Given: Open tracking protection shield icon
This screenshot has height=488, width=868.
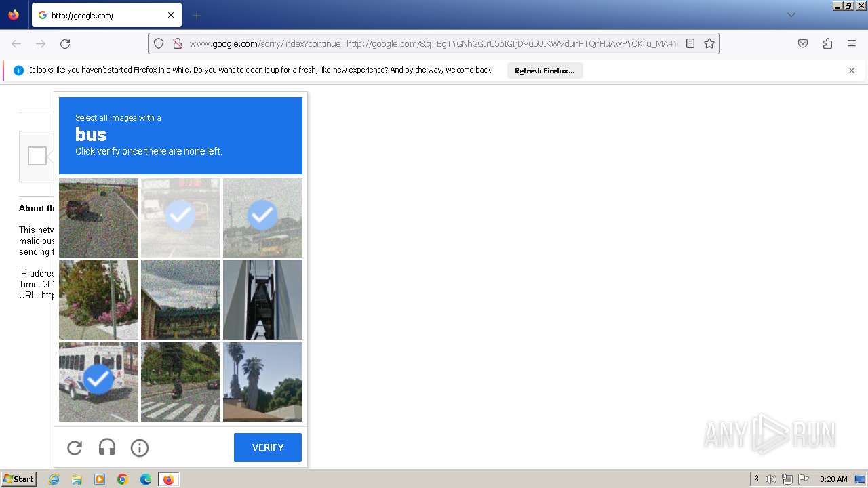Looking at the screenshot, I should pyautogui.click(x=159, y=43).
